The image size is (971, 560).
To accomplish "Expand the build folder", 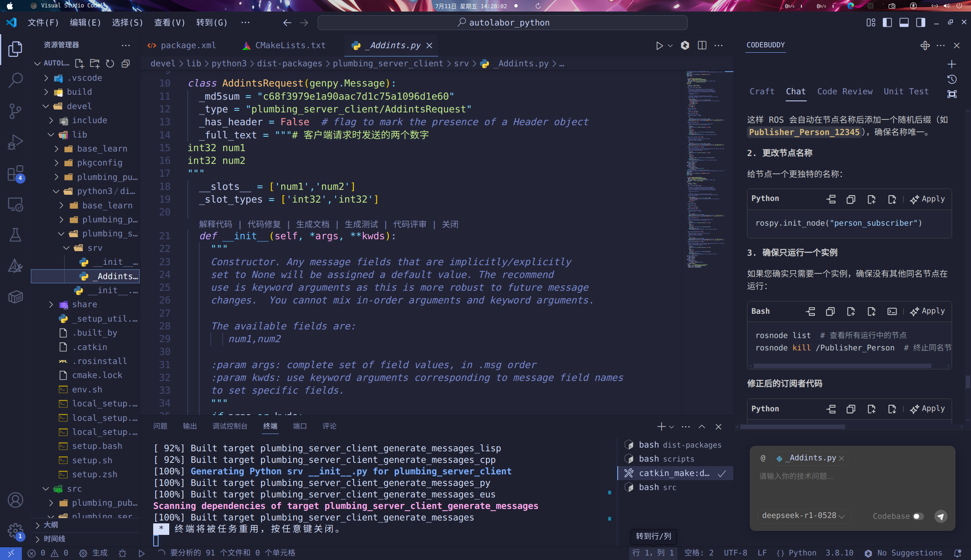I will click(x=79, y=92).
